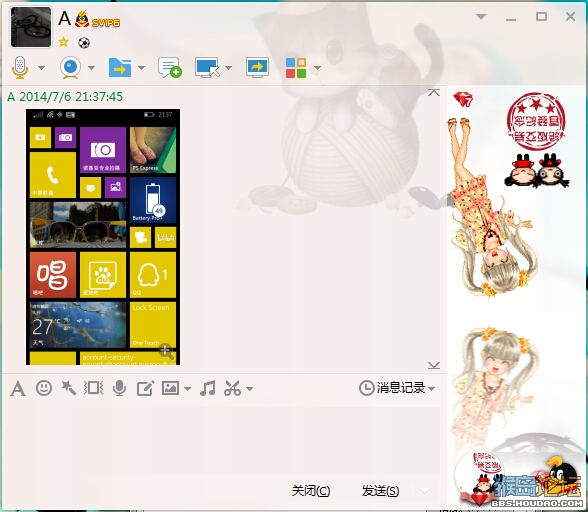
Task: Open the send file folder icon
Action: [x=120, y=68]
